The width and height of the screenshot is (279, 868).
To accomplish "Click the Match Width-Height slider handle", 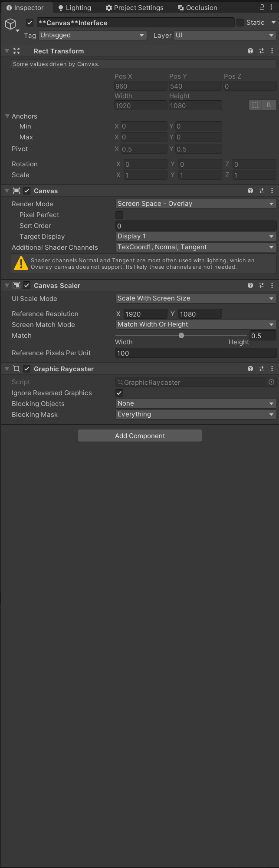I will 181,336.
